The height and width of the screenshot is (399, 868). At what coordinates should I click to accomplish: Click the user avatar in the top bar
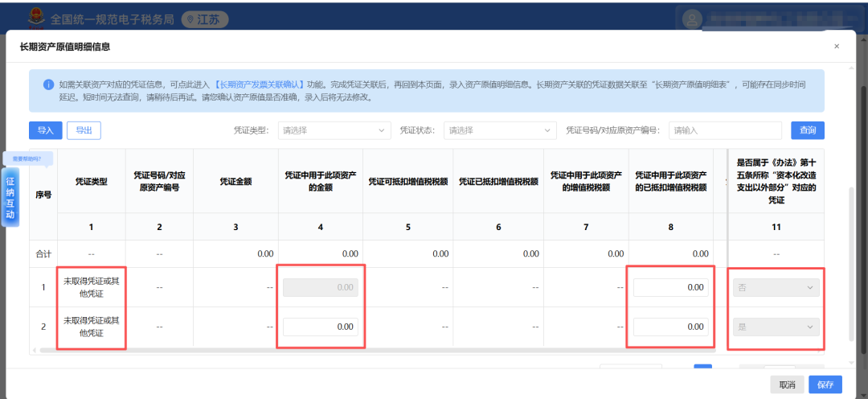point(693,18)
